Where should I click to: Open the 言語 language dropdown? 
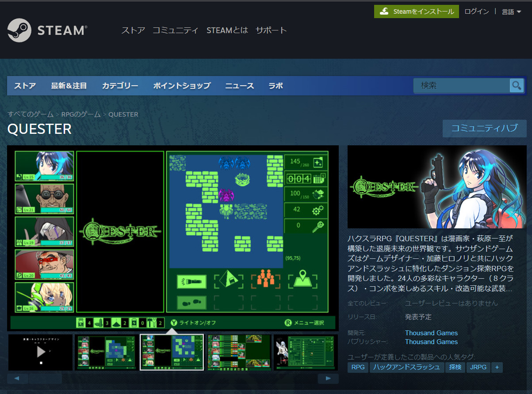511,12
